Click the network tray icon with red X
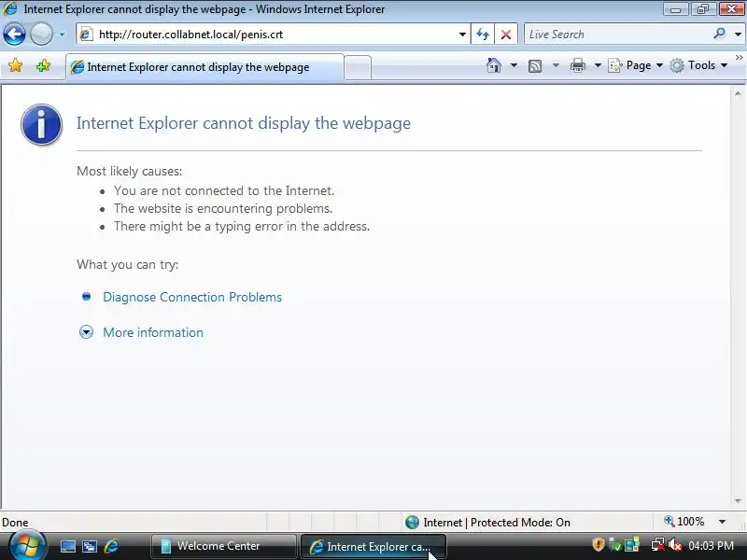The width and height of the screenshot is (747, 560). [658, 545]
